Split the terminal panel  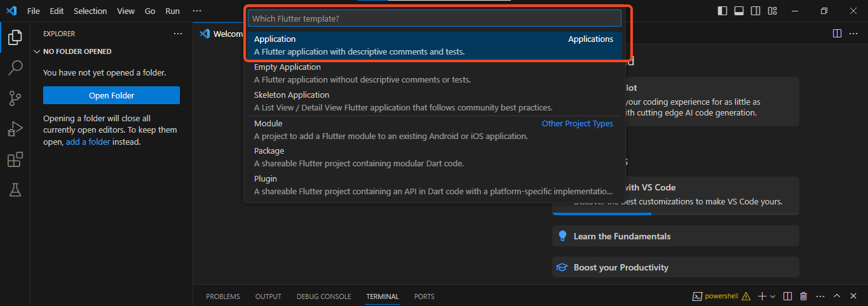pos(787,296)
